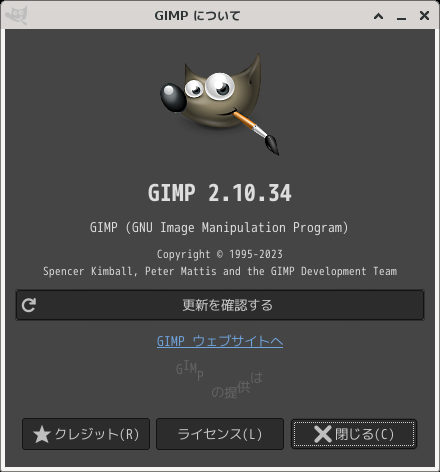Viewport: 440px width, 472px height.
Task: Click the paintbrush in Wilber's mouth
Action: pos(256,131)
